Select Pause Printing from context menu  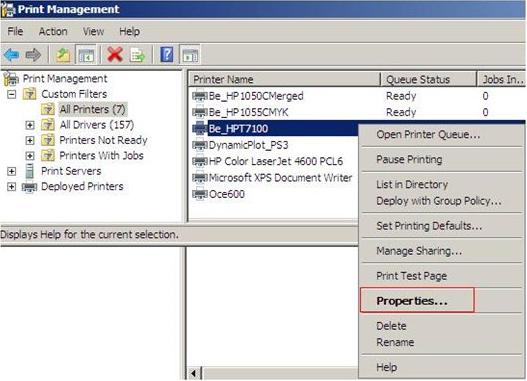tap(409, 159)
